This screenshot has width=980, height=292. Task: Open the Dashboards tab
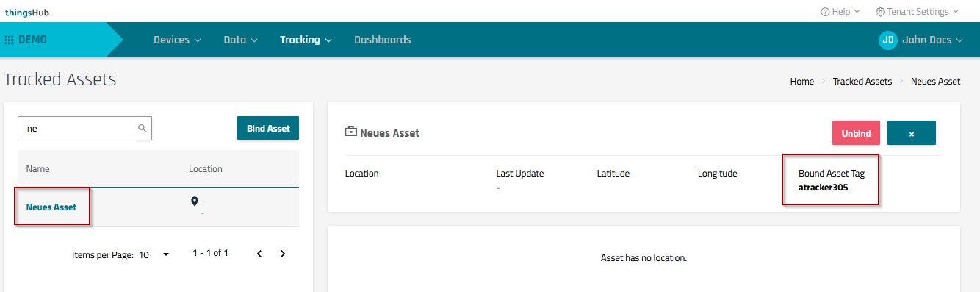383,40
